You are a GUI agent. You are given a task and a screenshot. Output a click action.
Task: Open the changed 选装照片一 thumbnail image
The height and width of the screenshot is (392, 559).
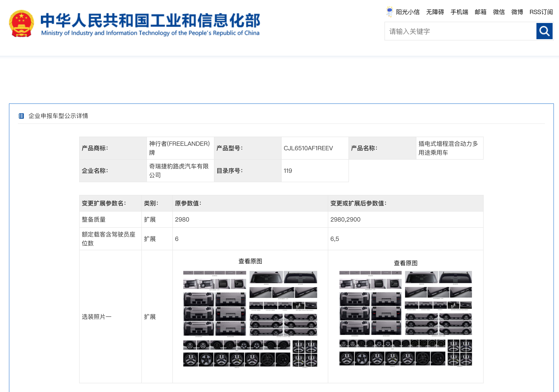click(405, 319)
